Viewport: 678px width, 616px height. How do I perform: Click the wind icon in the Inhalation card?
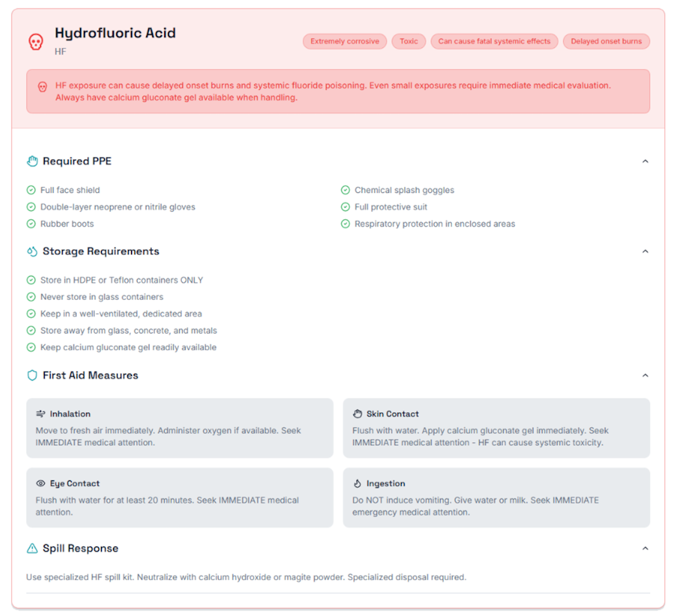[x=41, y=414]
